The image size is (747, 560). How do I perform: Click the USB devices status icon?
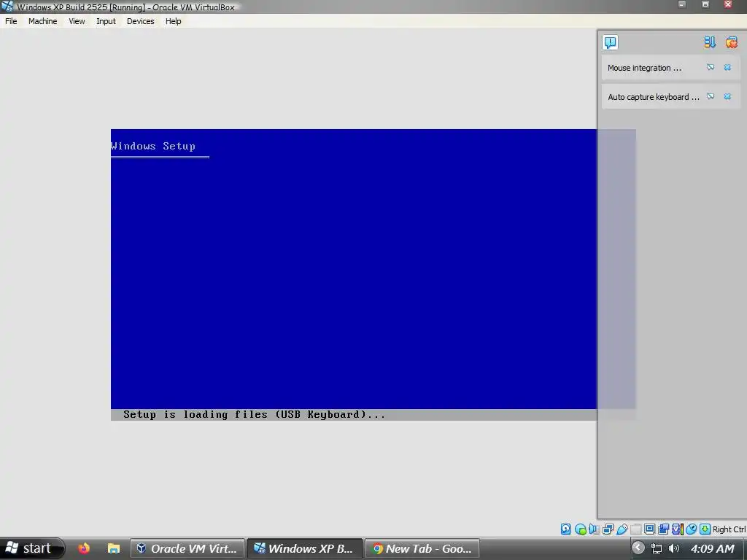(x=622, y=529)
